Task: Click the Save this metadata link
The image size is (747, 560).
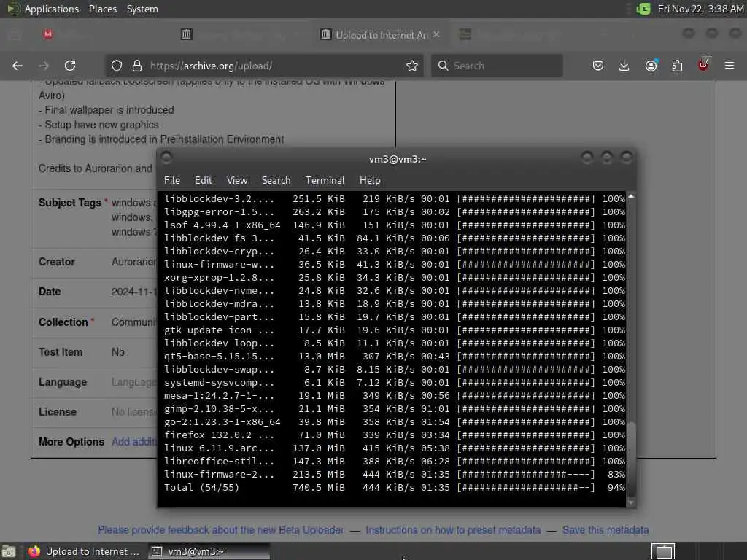Action: click(x=605, y=530)
